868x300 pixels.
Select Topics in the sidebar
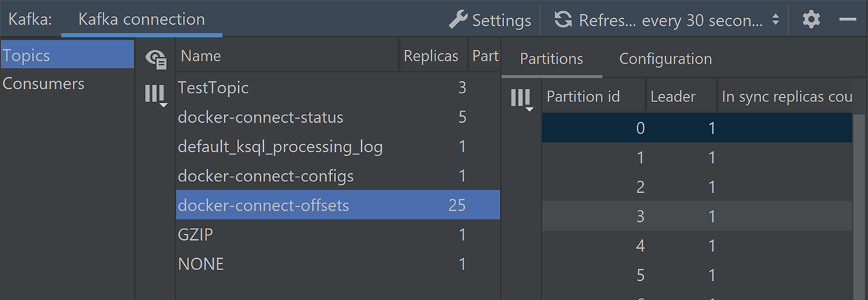(x=67, y=55)
